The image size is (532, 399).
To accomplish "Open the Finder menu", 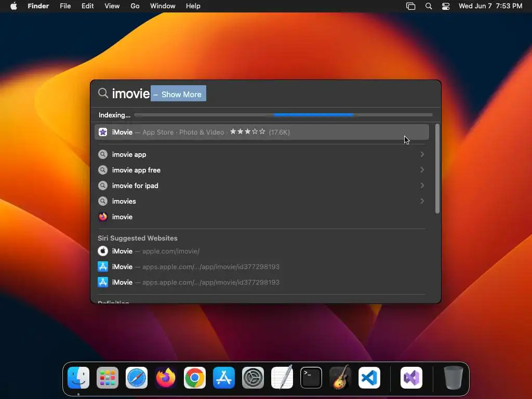I will click(x=38, y=6).
